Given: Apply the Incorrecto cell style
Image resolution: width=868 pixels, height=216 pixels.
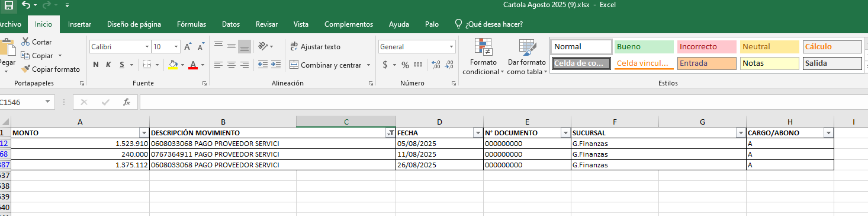Looking at the screenshot, I should coord(707,47).
